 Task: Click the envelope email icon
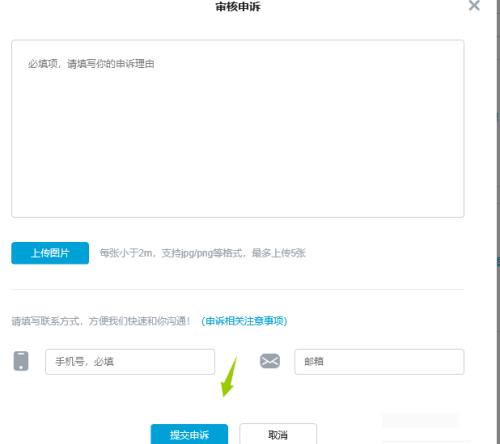270,361
